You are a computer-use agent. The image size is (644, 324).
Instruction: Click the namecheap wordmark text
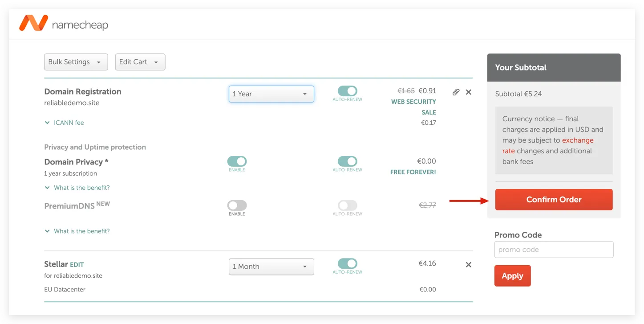(x=80, y=25)
